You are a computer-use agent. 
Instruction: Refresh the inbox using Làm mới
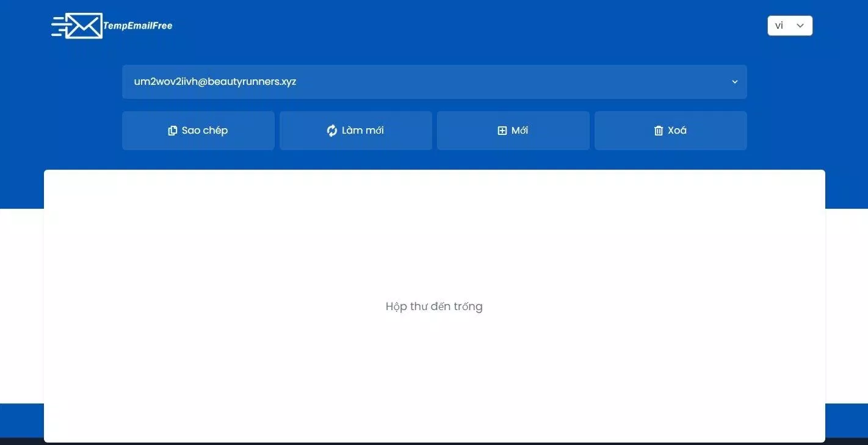tap(356, 130)
